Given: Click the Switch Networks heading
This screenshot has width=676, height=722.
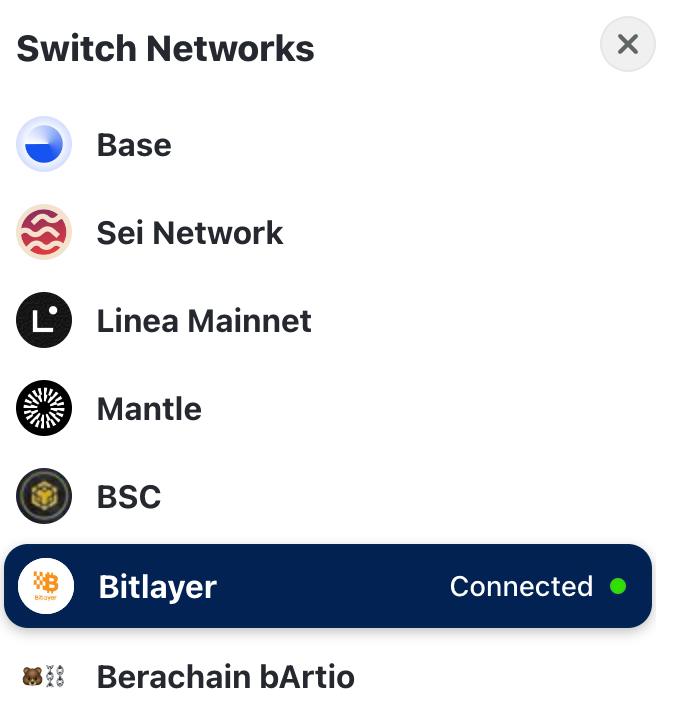Looking at the screenshot, I should (x=165, y=48).
